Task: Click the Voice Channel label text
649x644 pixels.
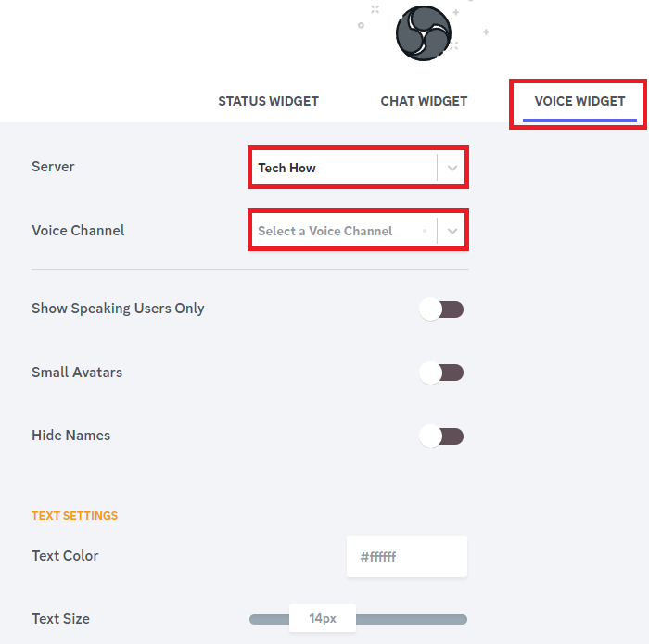Action: [78, 231]
